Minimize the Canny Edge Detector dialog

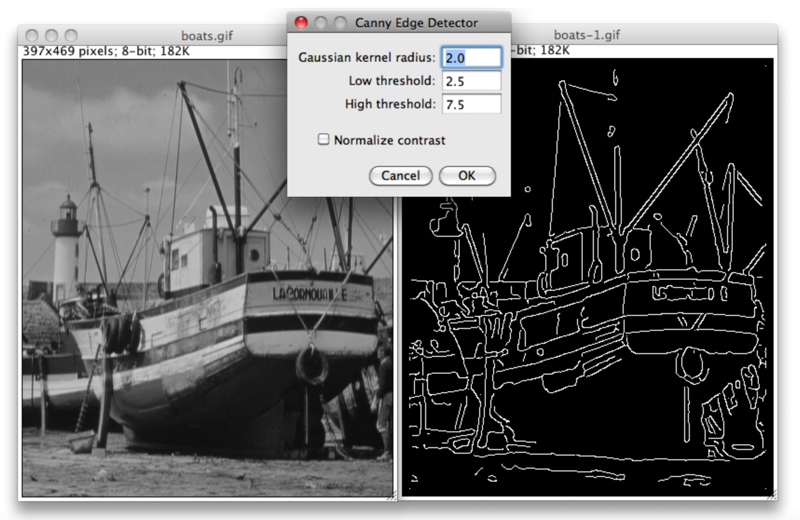[321, 22]
